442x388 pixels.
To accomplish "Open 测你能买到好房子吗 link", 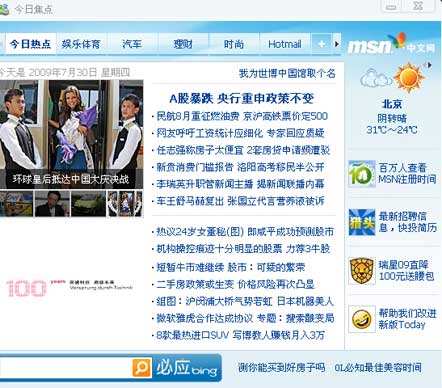I will click(282, 368).
